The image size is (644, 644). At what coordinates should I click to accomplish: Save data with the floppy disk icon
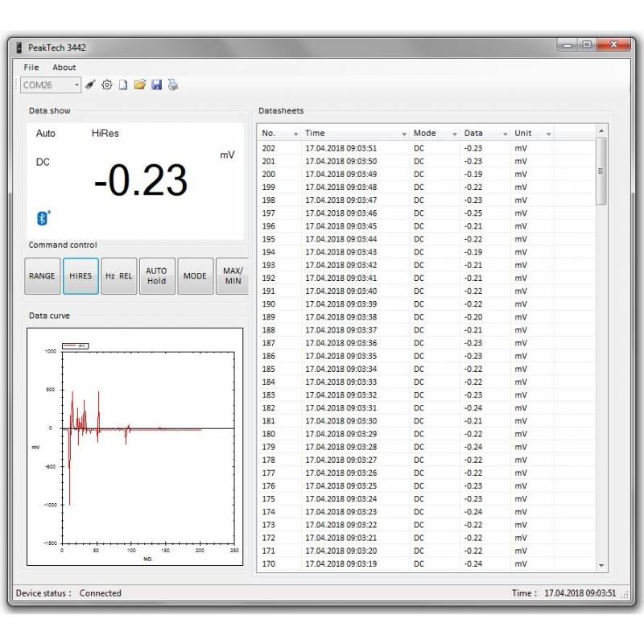click(156, 85)
